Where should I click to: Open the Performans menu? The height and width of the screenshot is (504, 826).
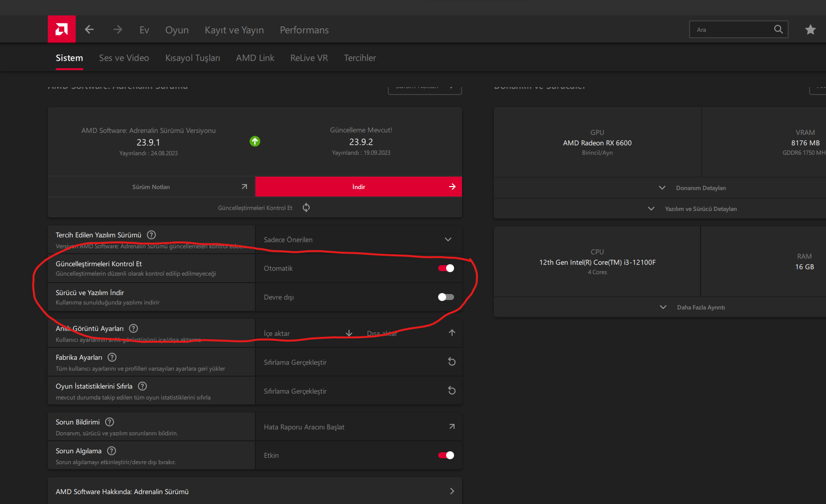pos(304,30)
